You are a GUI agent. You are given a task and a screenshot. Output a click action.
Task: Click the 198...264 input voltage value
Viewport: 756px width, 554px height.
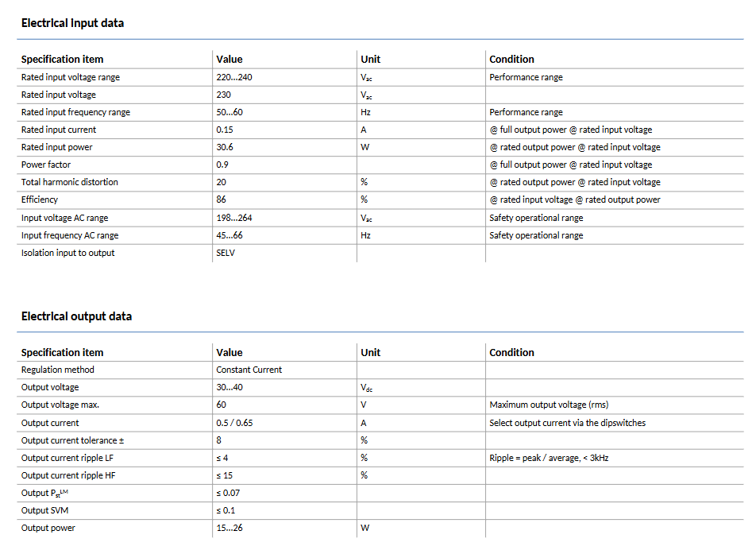[234, 218]
